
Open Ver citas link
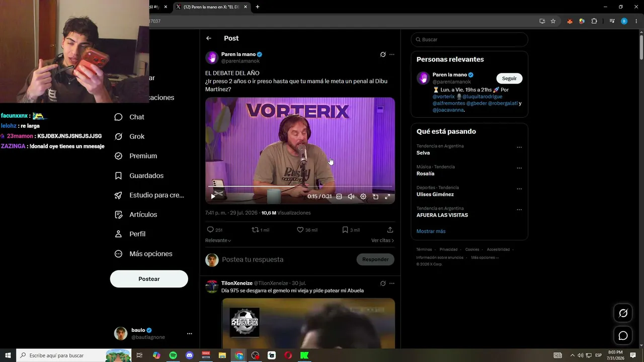pyautogui.click(x=382, y=240)
